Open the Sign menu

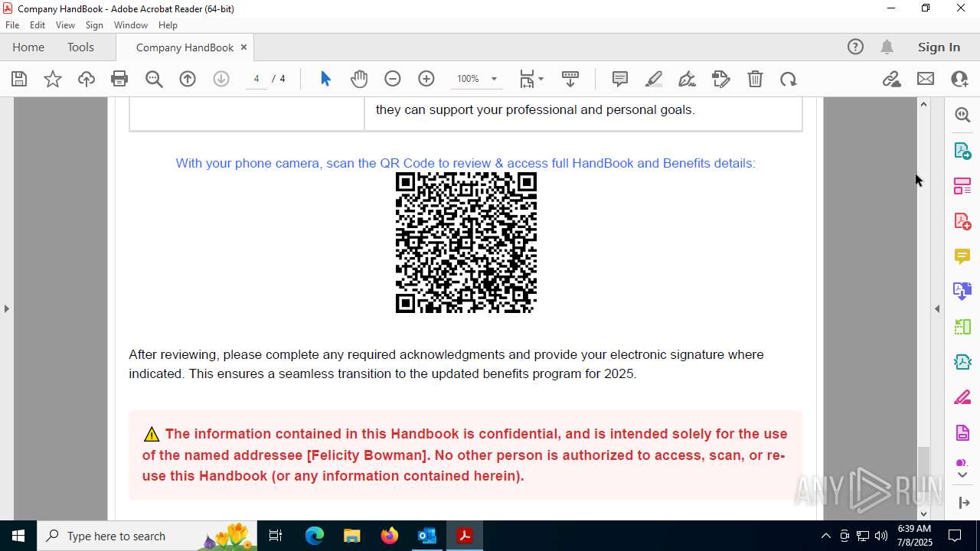click(94, 25)
